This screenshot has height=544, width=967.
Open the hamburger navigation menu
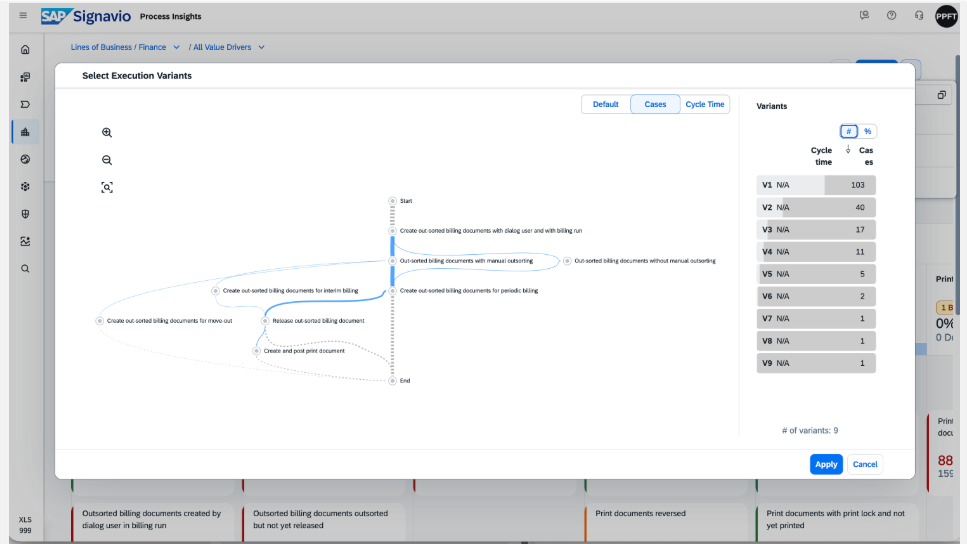tap(23, 15)
